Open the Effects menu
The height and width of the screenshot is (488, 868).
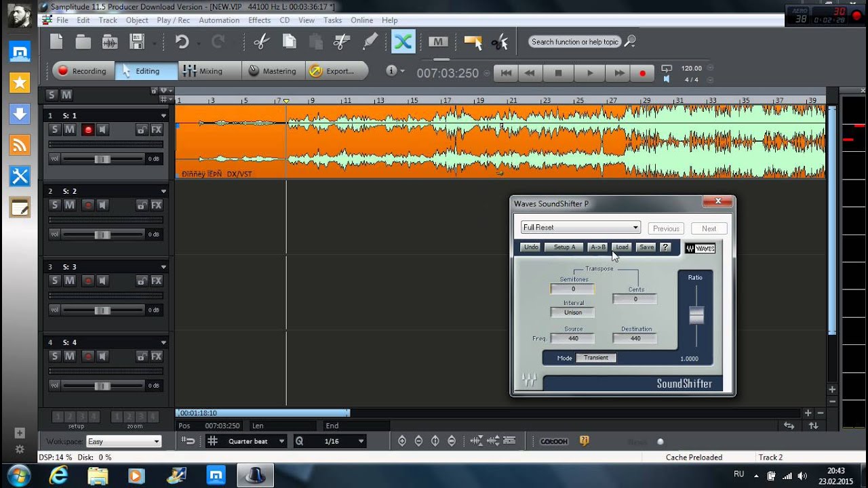click(259, 20)
